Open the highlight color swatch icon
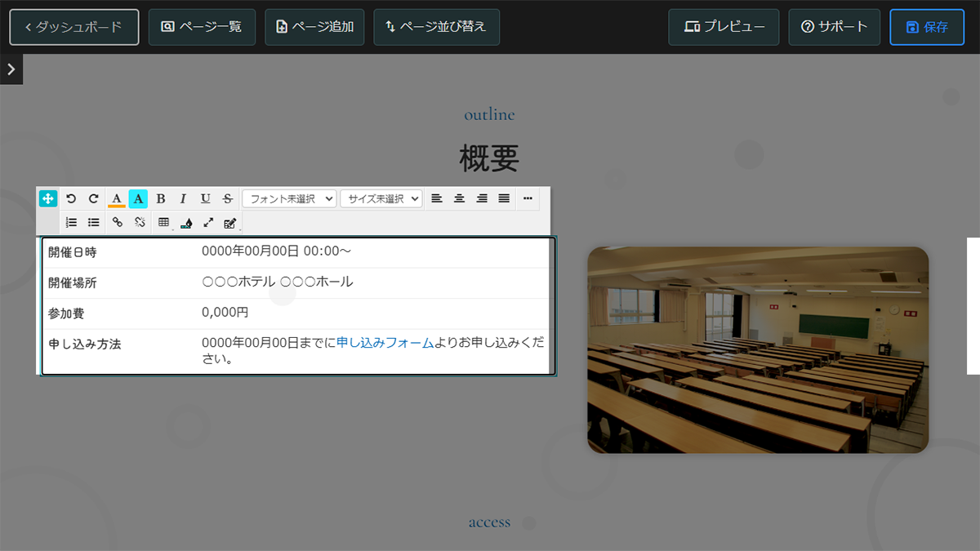Screen dimensions: 980x551 138,198
